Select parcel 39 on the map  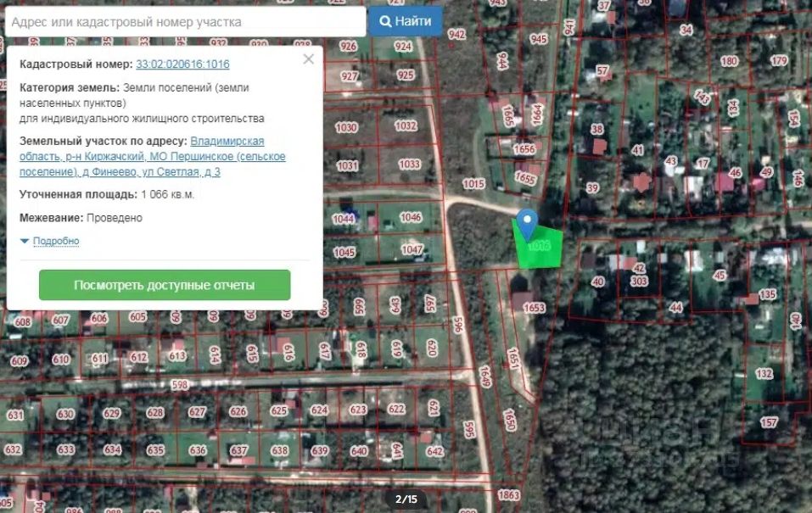(592, 188)
